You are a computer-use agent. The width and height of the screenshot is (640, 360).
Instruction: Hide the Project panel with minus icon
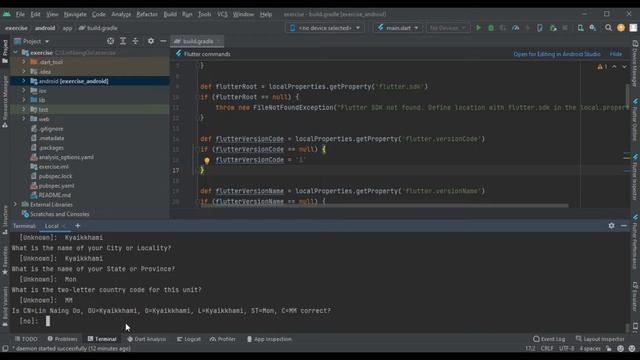163,41
